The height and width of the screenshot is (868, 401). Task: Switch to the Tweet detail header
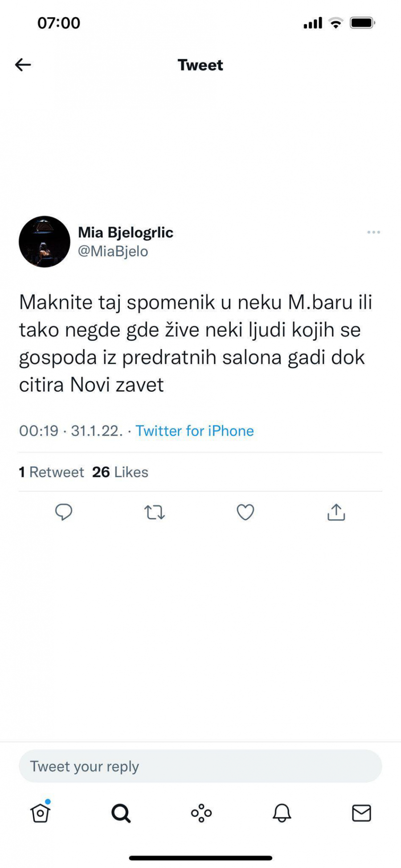point(200,65)
